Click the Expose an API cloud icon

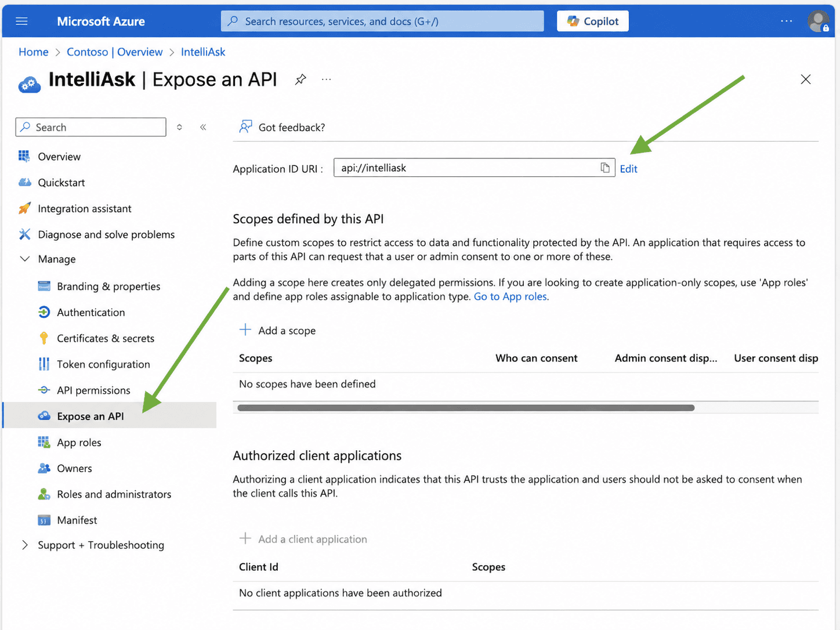(44, 416)
